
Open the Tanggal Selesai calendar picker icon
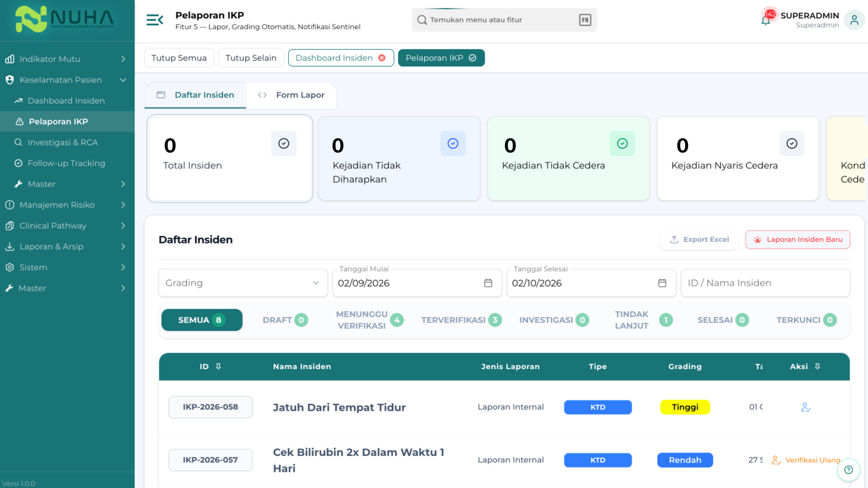662,283
